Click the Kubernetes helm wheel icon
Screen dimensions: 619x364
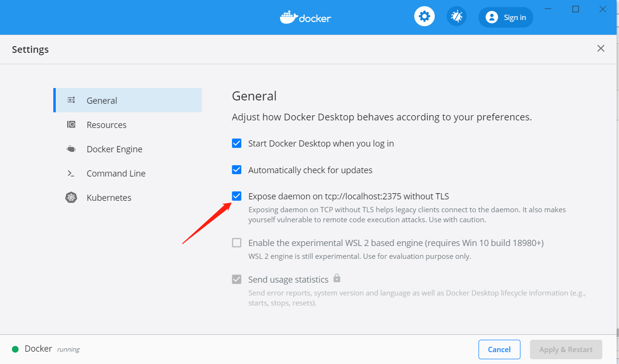[x=71, y=197]
